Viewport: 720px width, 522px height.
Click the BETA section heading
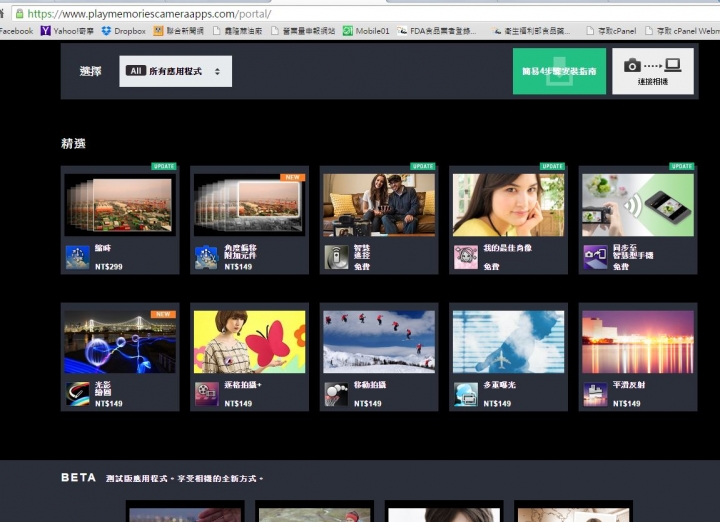point(79,477)
